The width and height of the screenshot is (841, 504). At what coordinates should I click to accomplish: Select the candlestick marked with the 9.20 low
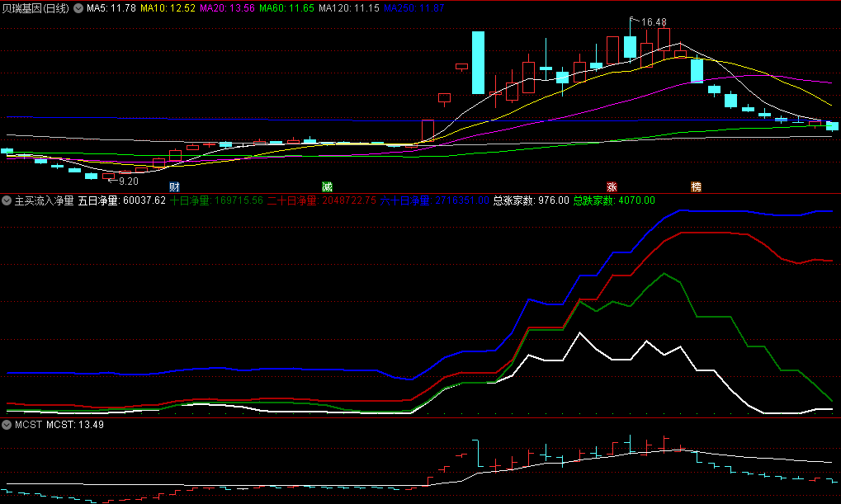pos(108,176)
